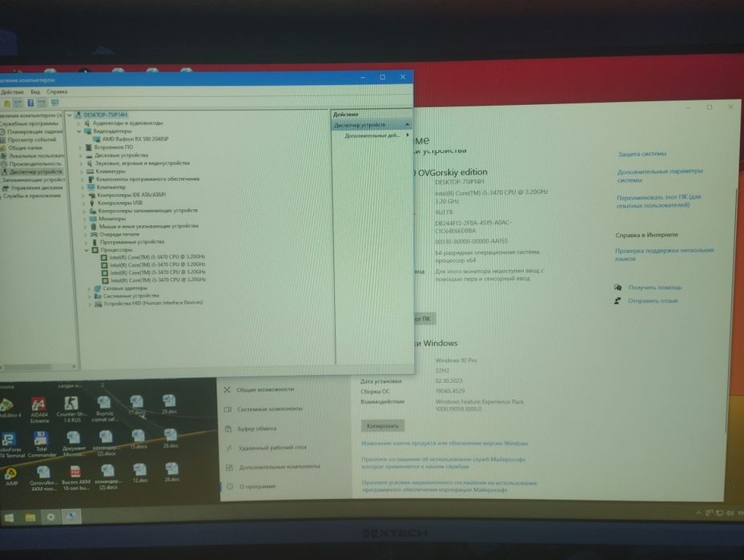Open the Действие menu
744x560 pixels.
pos(12,92)
